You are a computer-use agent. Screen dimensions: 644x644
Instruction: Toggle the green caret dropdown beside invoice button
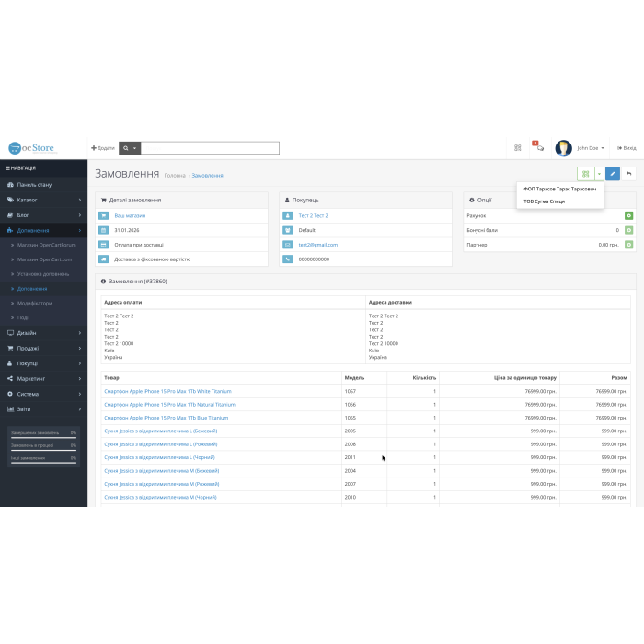[x=599, y=174]
